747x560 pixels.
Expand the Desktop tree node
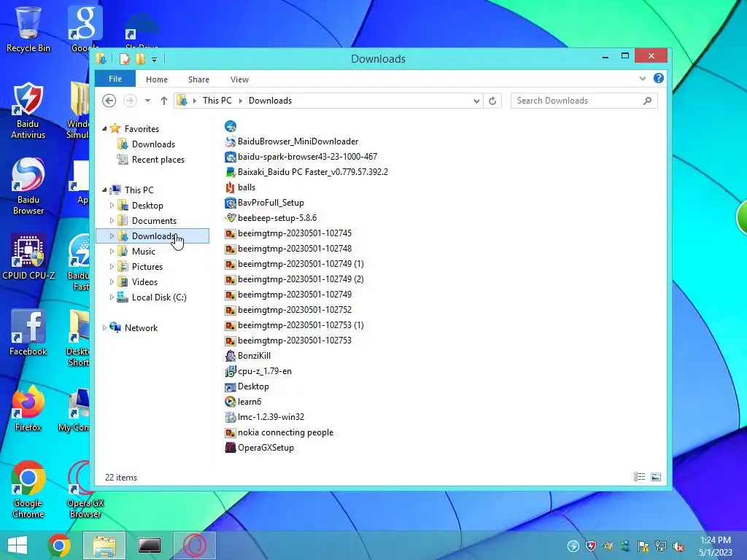click(x=112, y=205)
